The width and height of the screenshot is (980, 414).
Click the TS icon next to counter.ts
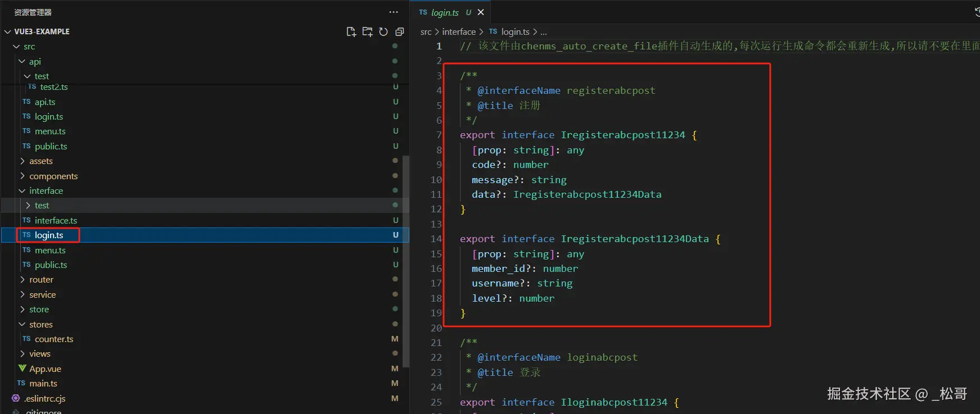point(26,339)
